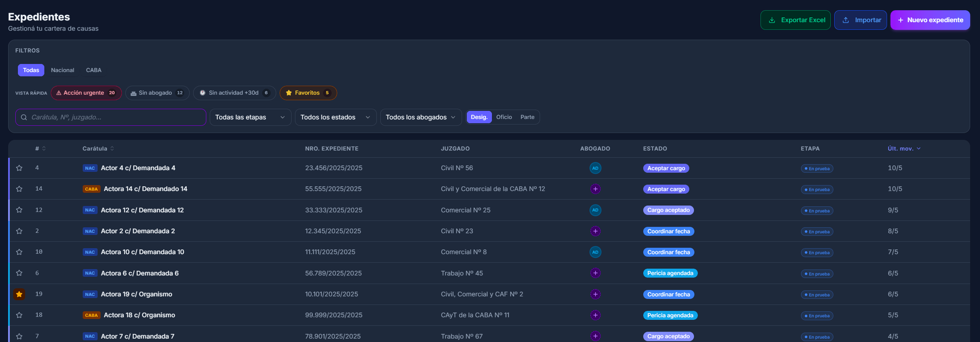
Task: Toggle favorite star for Actora 6 c/ Demandada 6
Action: [19, 273]
